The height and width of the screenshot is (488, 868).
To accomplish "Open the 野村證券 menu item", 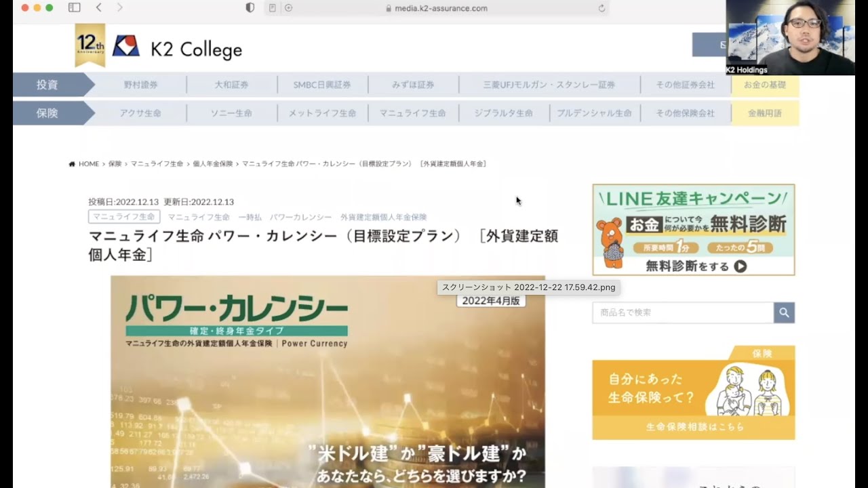I will pos(141,85).
